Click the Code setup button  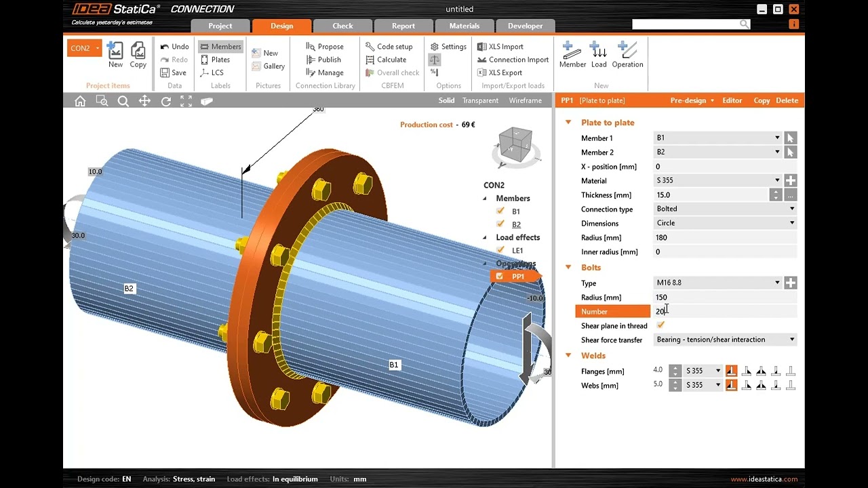(389, 47)
